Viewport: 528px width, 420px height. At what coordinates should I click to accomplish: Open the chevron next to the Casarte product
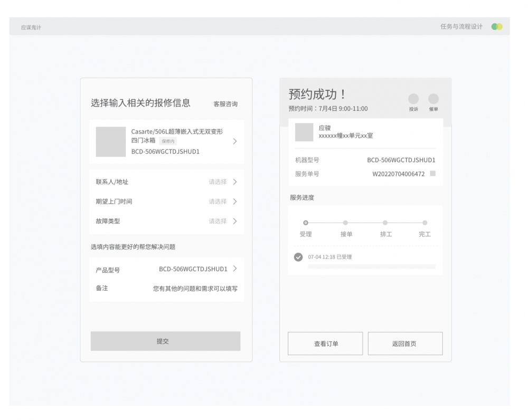(x=235, y=141)
